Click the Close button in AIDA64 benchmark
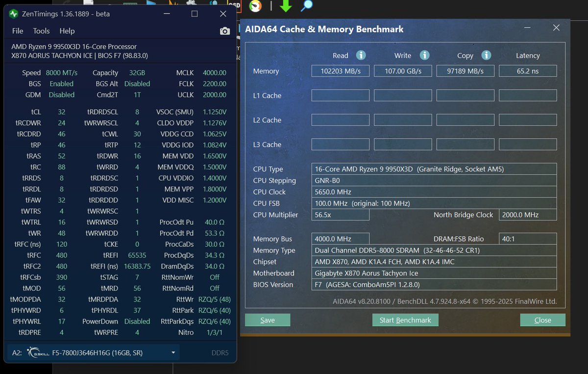The image size is (588, 374). coord(543,320)
